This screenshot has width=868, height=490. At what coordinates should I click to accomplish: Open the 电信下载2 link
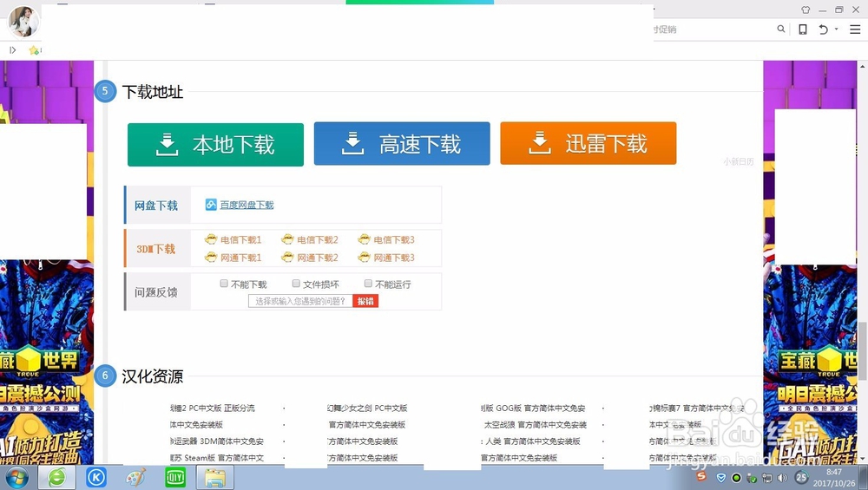tap(317, 239)
